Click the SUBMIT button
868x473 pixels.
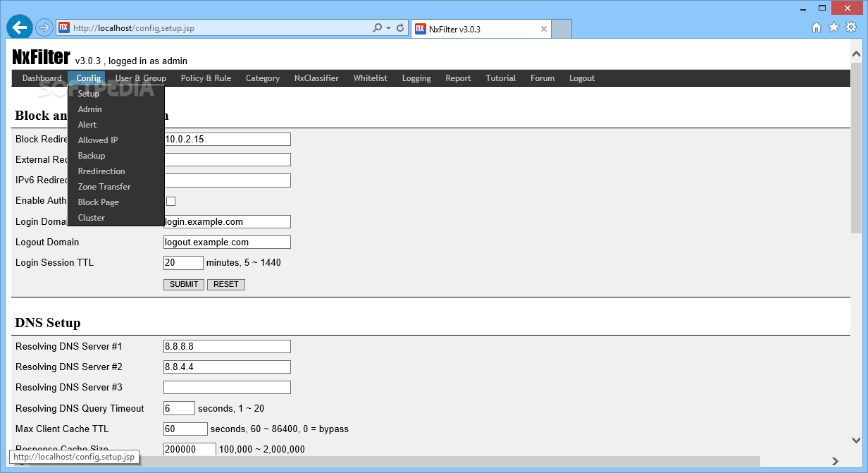184,285
